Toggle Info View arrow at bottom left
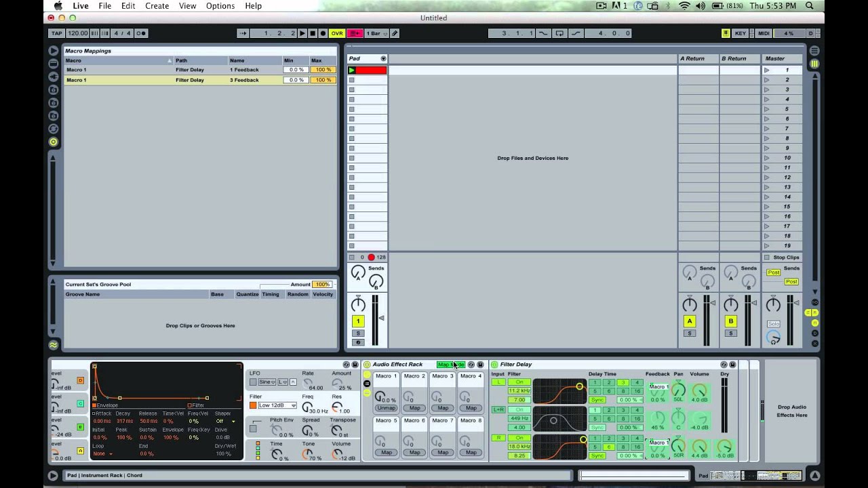This screenshot has width=868, height=488. [53, 476]
